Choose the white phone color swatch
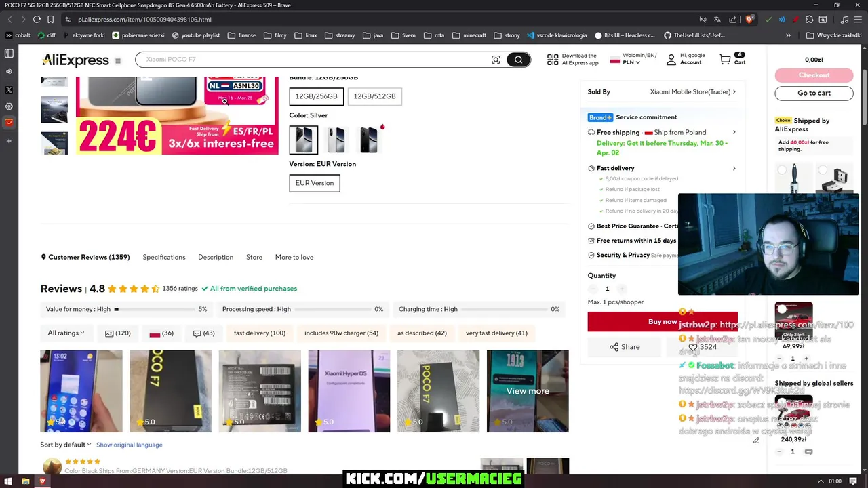868x488 pixels. (x=336, y=140)
